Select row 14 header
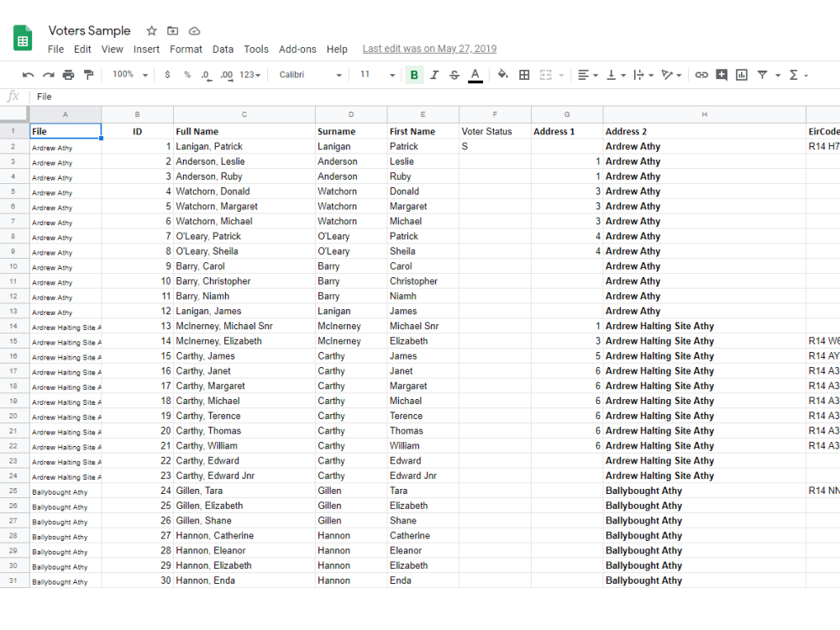 (x=13, y=326)
